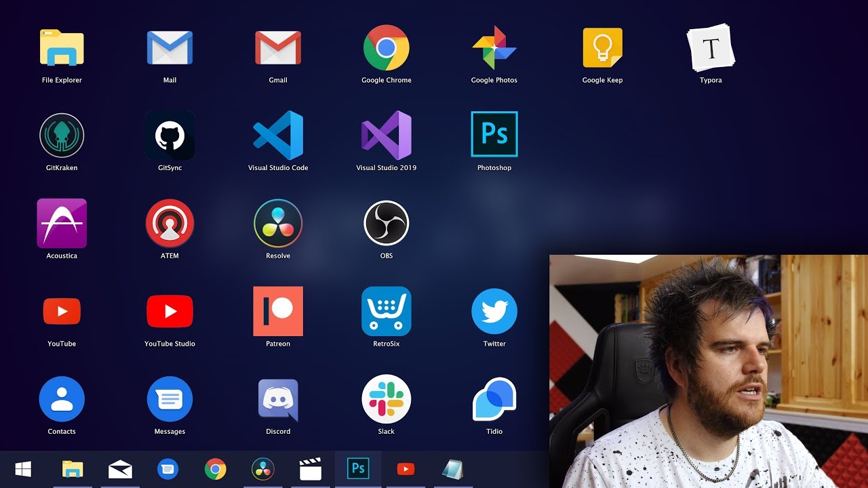Open the YouTube Studio icon
Viewport: 868px width, 488px height.
click(170, 312)
